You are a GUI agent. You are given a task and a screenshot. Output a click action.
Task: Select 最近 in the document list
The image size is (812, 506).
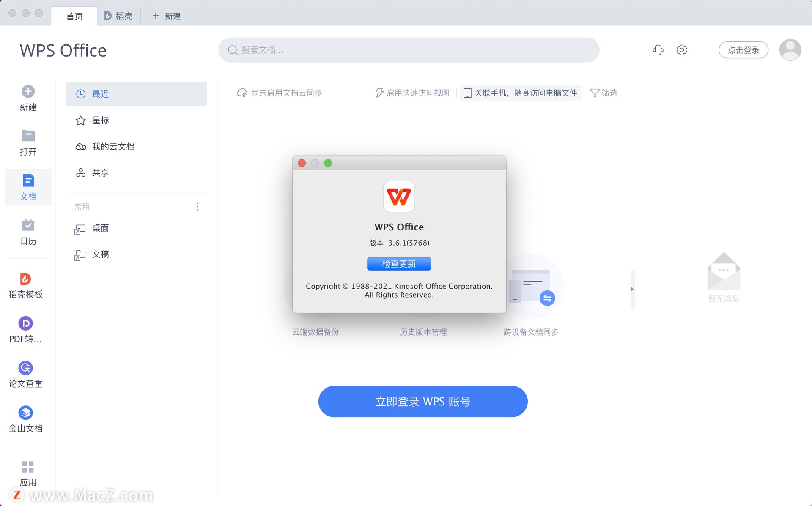[x=137, y=94]
